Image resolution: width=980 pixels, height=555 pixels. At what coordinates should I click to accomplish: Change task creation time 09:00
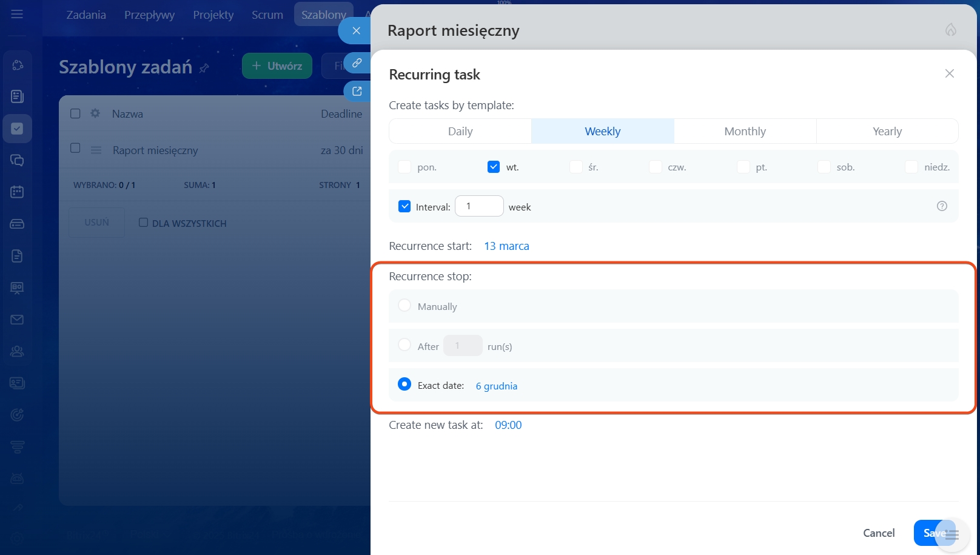(x=508, y=425)
